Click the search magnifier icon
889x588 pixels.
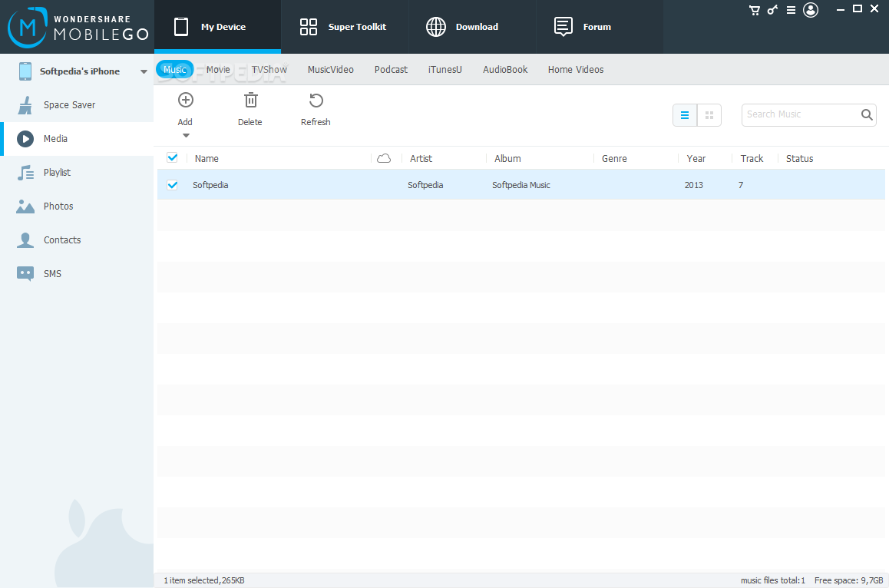click(867, 114)
